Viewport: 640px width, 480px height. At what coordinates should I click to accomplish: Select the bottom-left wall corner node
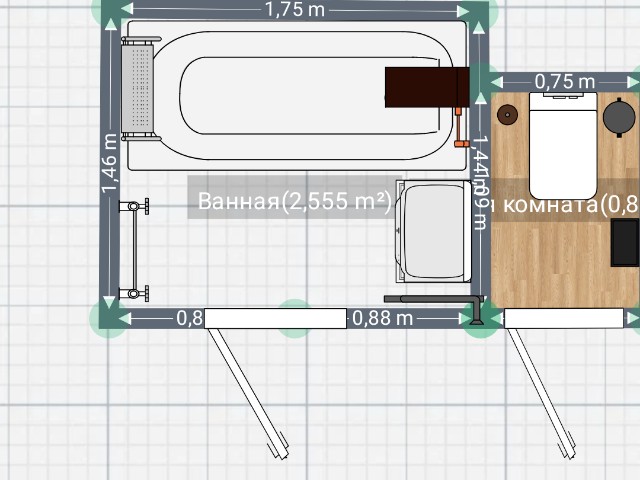coord(108,317)
